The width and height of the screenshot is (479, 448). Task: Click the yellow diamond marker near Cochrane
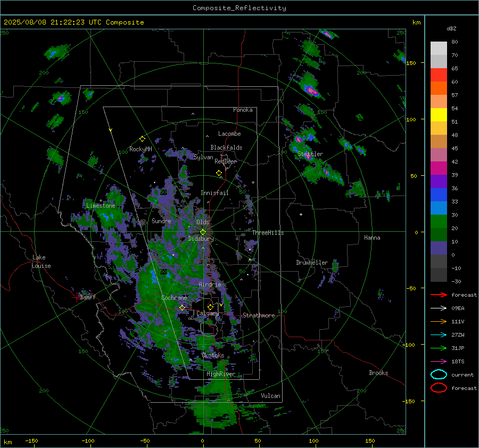pyautogui.click(x=183, y=307)
